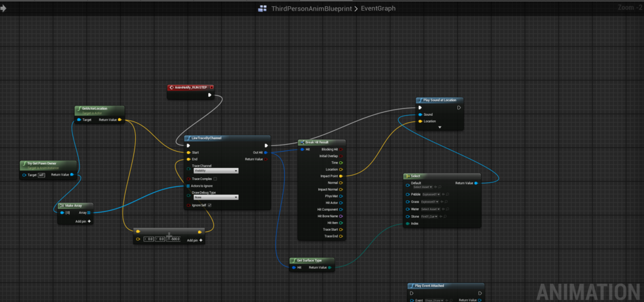This screenshot has width=644, height=302.
Task: Click the Select node Return Value pin
Action: click(476, 183)
